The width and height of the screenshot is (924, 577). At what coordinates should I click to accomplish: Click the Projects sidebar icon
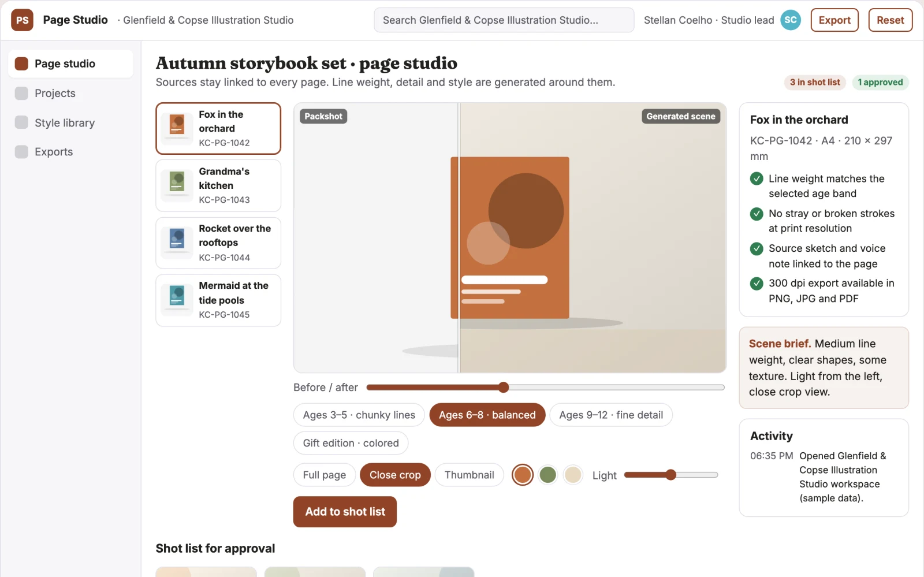[21, 94]
